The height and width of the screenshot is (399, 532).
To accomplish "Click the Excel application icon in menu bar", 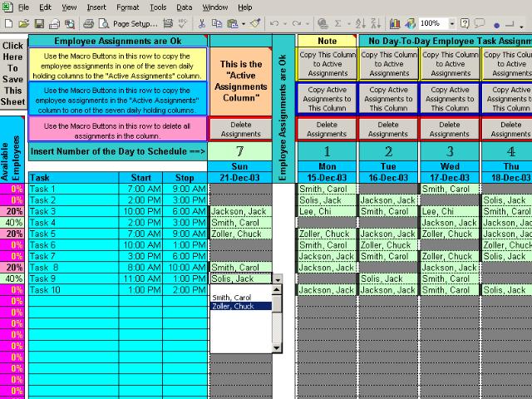I will [x=7, y=7].
